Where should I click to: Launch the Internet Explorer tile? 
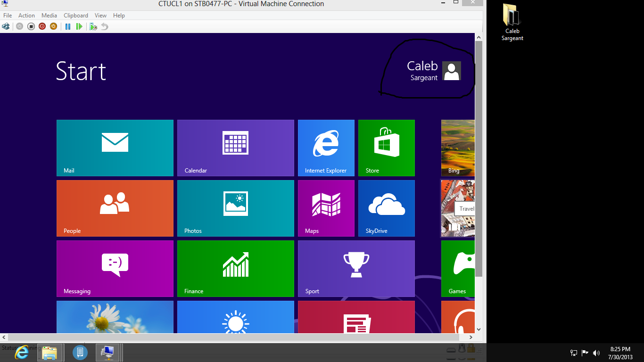(326, 148)
